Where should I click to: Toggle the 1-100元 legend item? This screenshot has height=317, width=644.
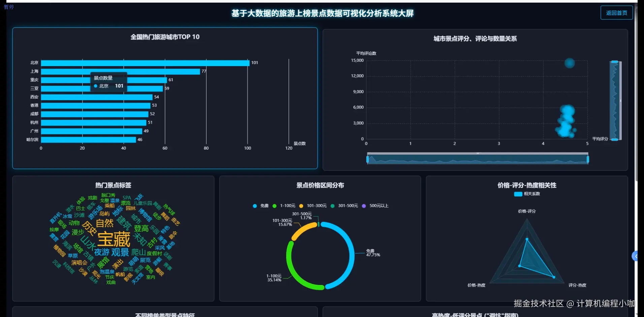click(284, 206)
